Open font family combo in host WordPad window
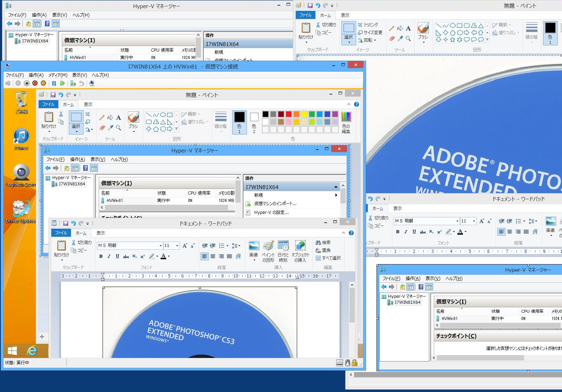562x392 pixels. 427,221
